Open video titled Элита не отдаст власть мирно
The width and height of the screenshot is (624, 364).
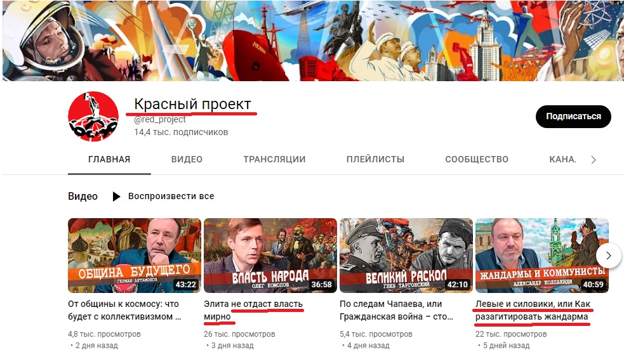pyautogui.click(x=253, y=310)
